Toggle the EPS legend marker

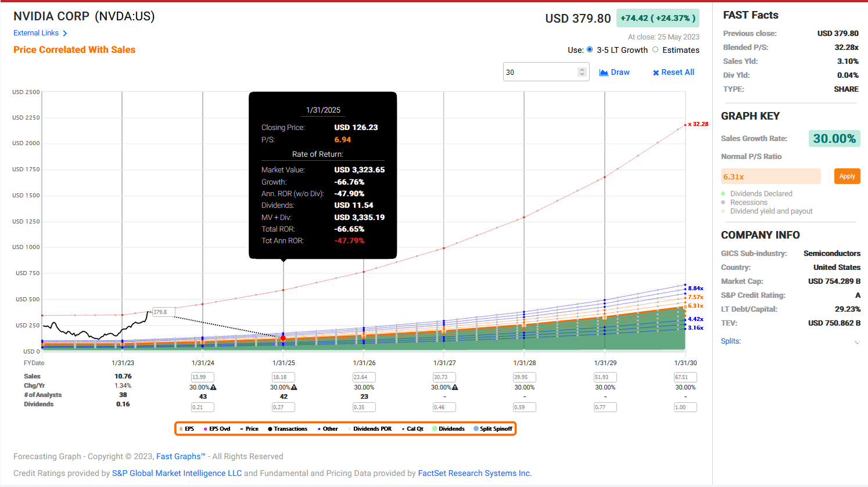(181, 429)
